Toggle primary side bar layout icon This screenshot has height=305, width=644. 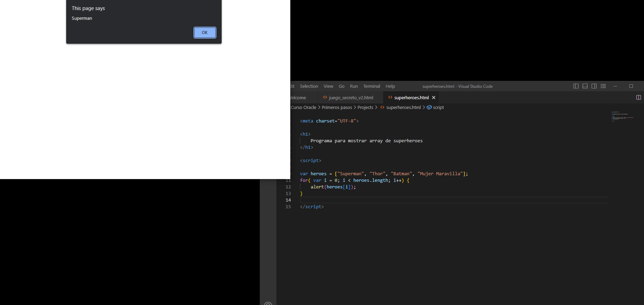tap(576, 86)
